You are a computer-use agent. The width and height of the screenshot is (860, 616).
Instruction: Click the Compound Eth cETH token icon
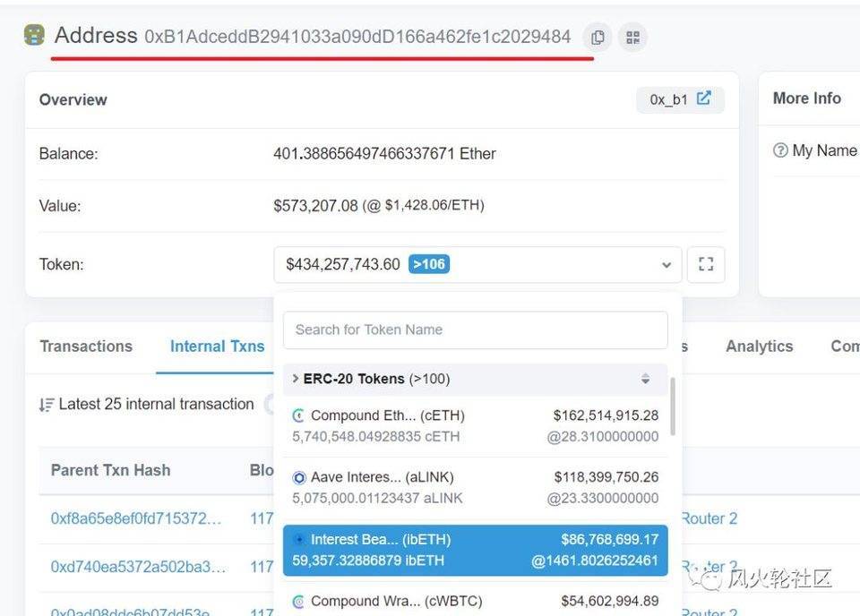tap(297, 415)
